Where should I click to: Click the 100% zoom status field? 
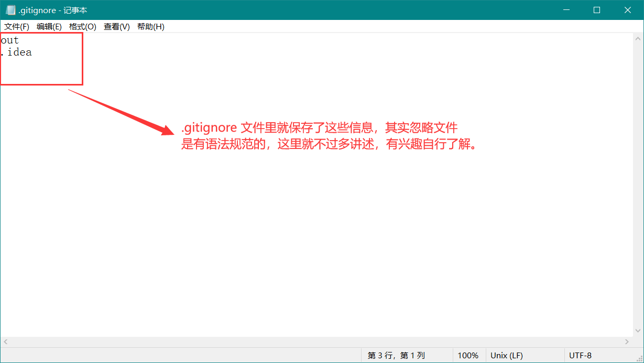point(468,356)
